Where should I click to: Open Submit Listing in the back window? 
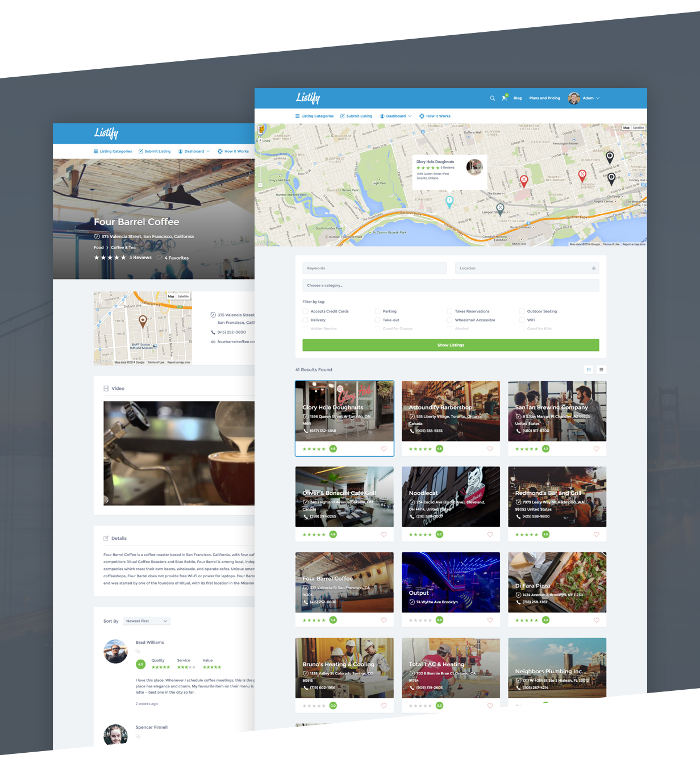(x=155, y=152)
